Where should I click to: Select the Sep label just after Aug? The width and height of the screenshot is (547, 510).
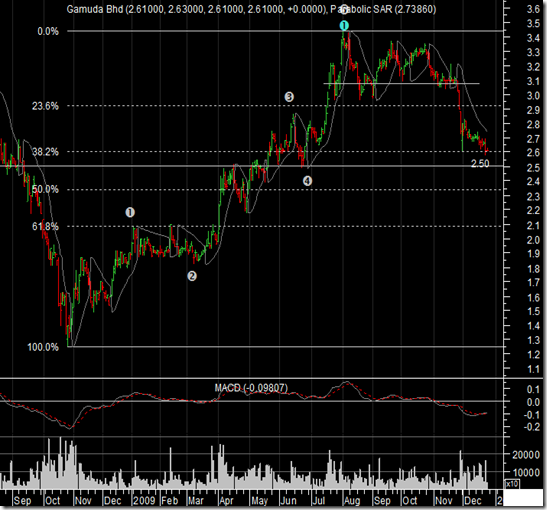pyautogui.click(x=382, y=501)
